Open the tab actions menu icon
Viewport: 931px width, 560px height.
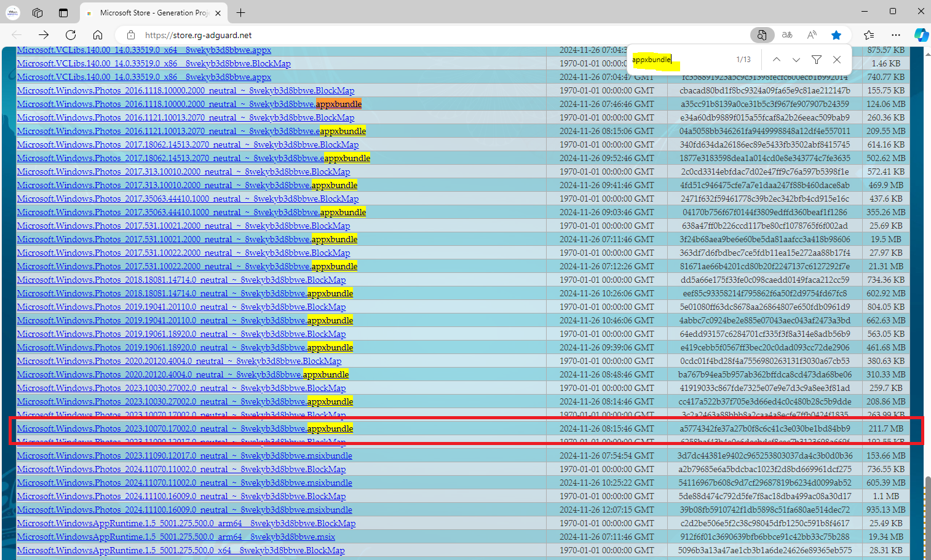63,12
